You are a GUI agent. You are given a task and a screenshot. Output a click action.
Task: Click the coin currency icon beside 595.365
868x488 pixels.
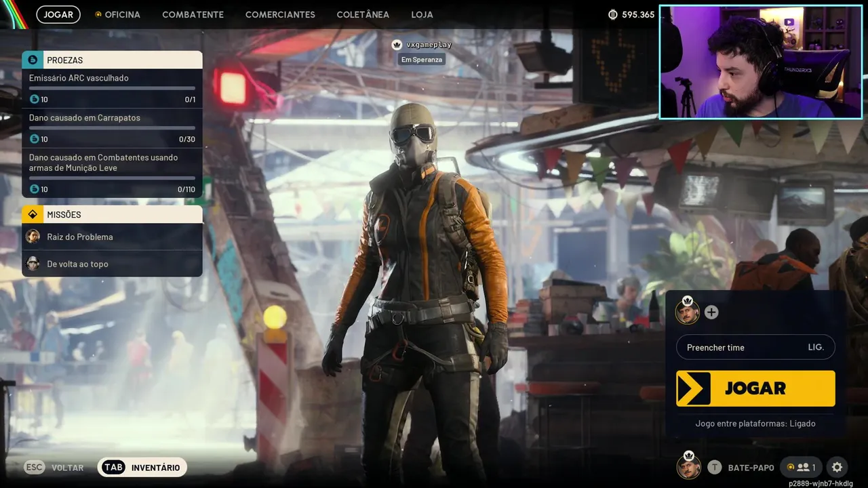coord(613,14)
